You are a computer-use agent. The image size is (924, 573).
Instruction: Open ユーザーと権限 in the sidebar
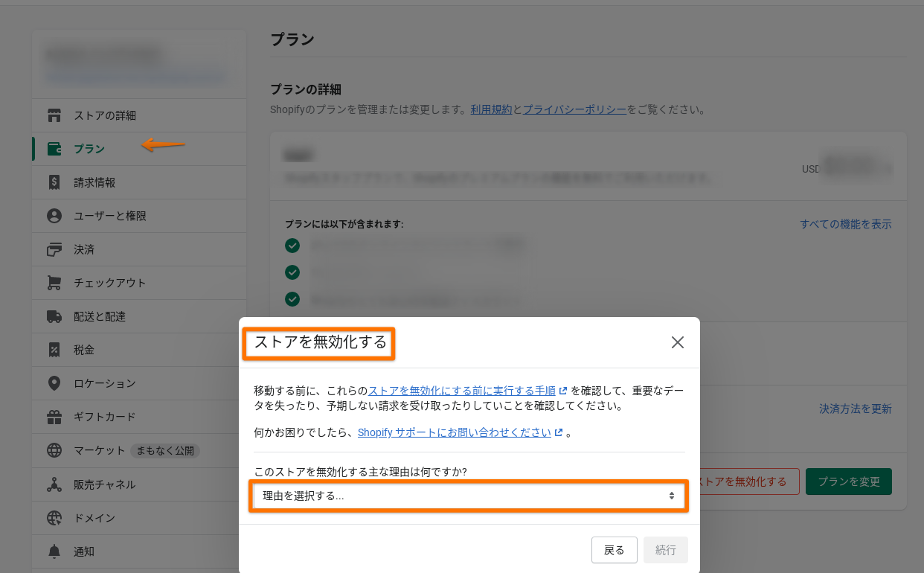click(139, 216)
